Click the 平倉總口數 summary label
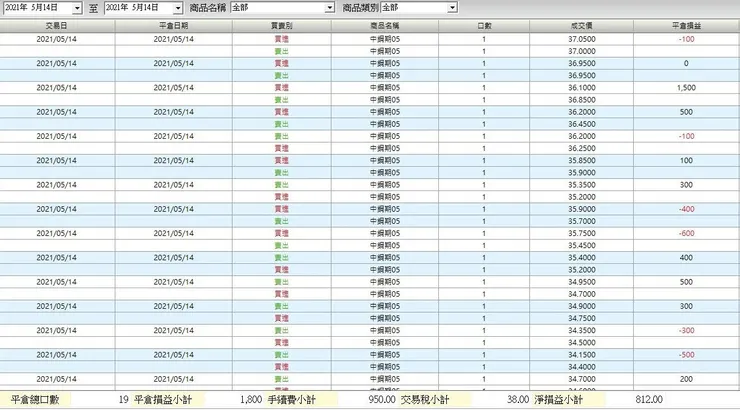The width and height of the screenshot is (740, 410). tap(35, 400)
